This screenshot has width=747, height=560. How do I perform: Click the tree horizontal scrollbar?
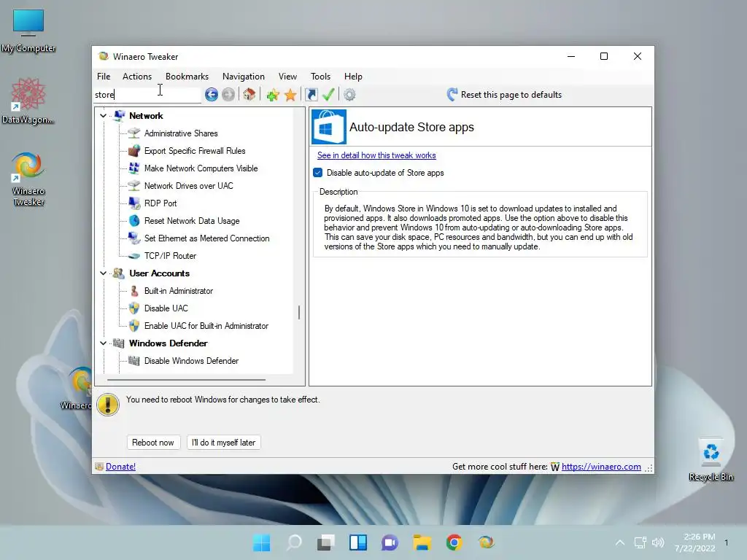coord(186,380)
